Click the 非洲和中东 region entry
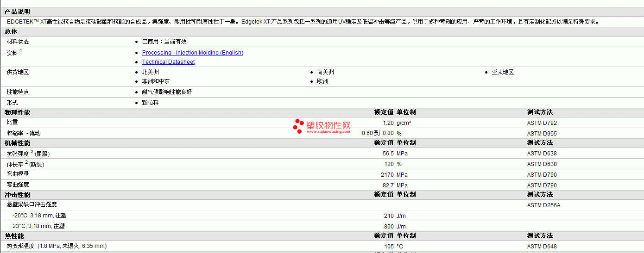The width and height of the screenshot is (644, 253). click(x=156, y=81)
